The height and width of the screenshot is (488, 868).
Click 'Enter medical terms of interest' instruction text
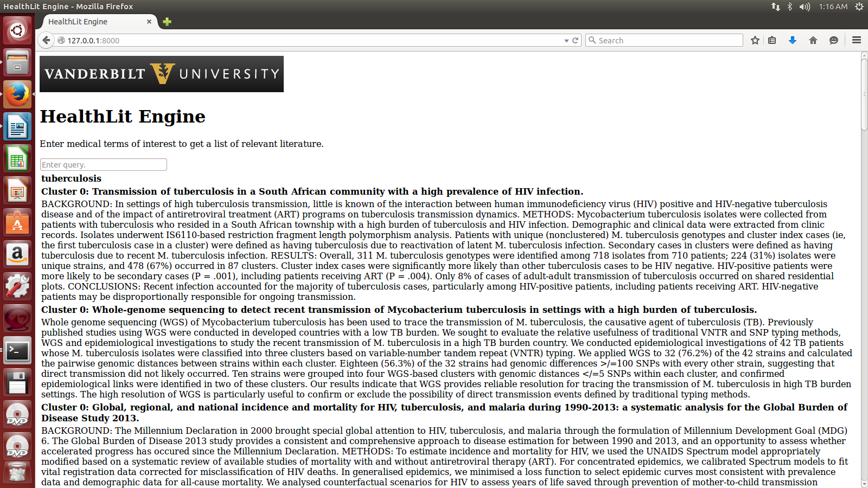tap(182, 144)
